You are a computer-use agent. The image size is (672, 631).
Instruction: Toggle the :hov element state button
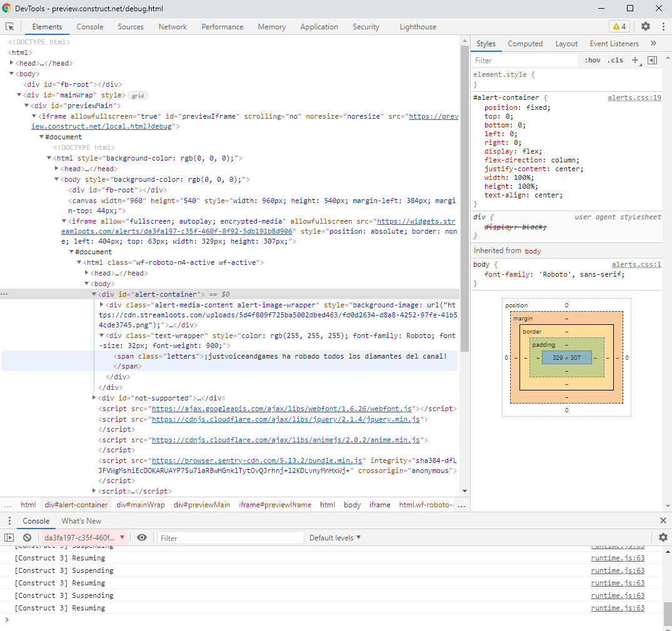[592, 60]
